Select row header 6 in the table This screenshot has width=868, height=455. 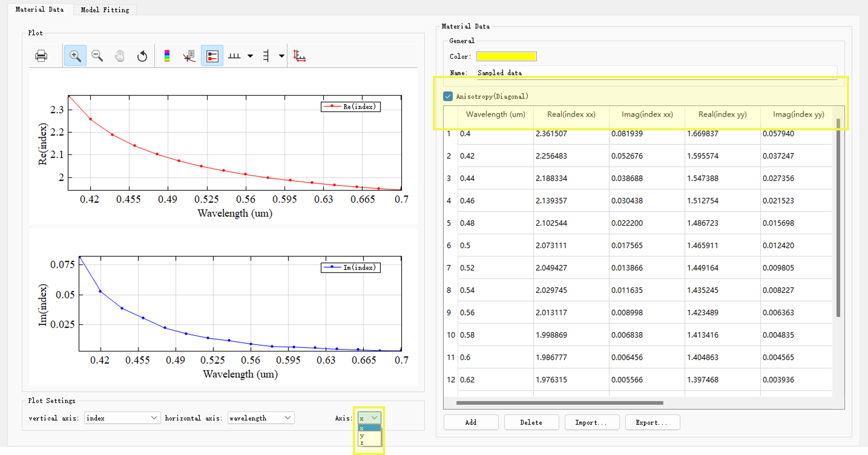tap(451, 245)
